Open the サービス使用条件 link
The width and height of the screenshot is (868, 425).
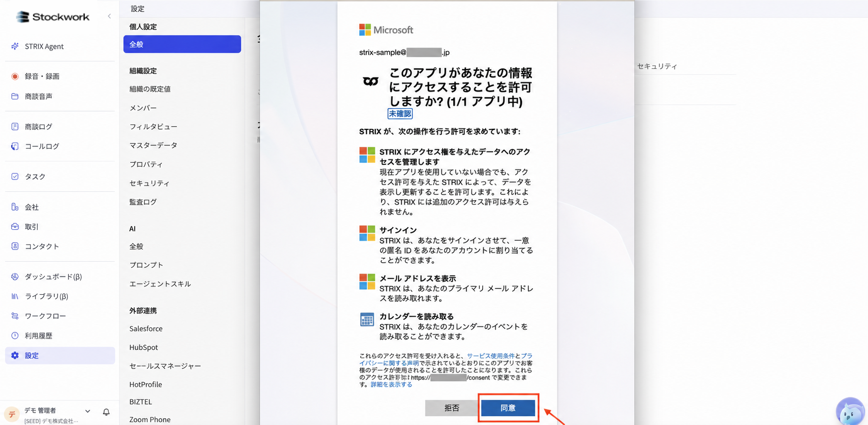tap(490, 356)
